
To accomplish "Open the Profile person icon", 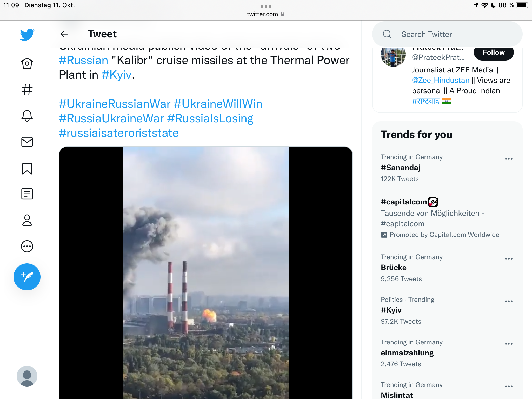I will [27, 220].
